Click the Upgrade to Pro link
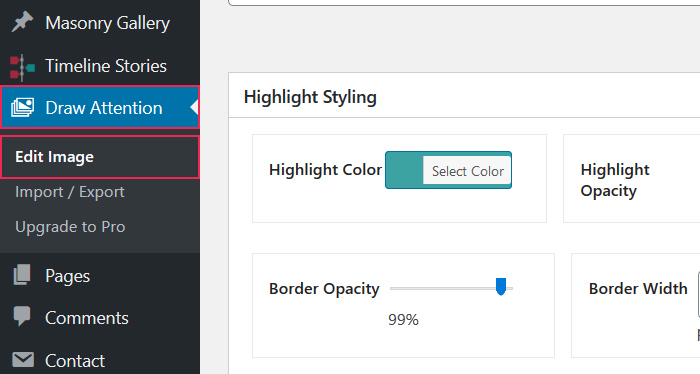The width and height of the screenshot is (700, 374). [x=70, y=227]
